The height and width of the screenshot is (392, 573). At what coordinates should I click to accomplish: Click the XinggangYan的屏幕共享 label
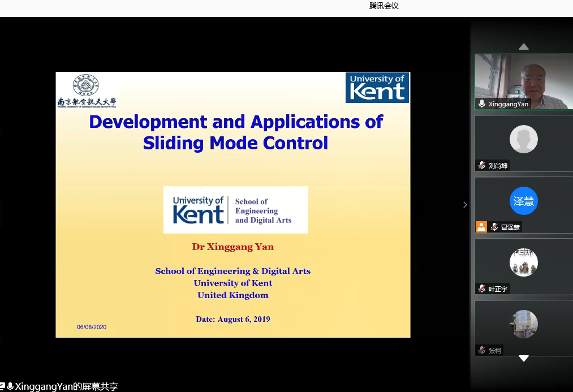[67, 387]
